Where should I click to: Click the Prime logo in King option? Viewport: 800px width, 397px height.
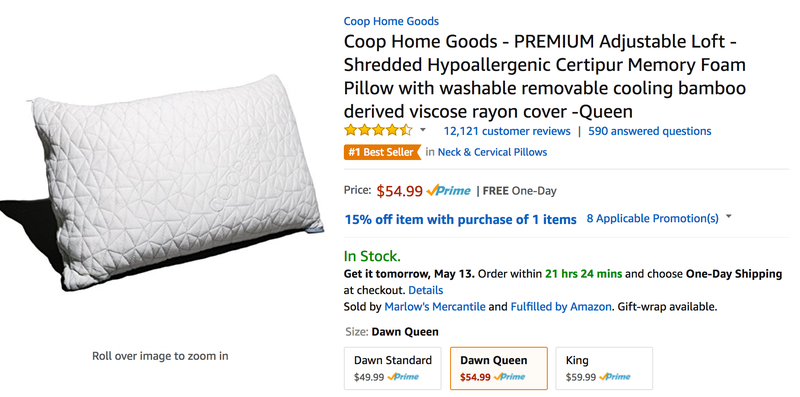pos(615,377)
